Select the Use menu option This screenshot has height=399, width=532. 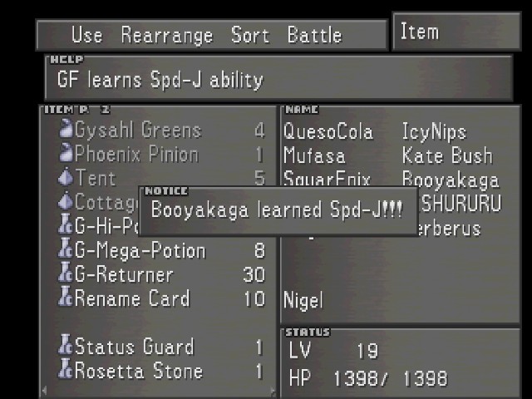(x=86, y=35)
